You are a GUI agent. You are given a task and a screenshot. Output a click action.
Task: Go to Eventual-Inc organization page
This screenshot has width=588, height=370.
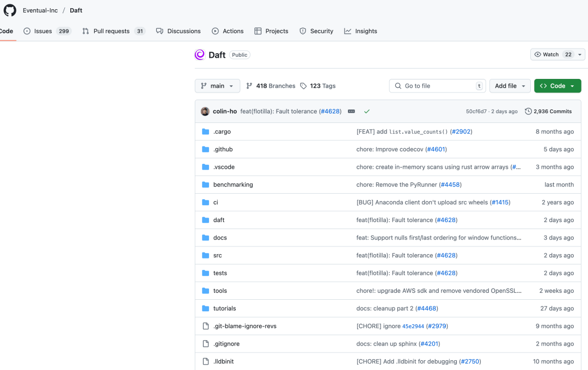(x=40, y=10)
